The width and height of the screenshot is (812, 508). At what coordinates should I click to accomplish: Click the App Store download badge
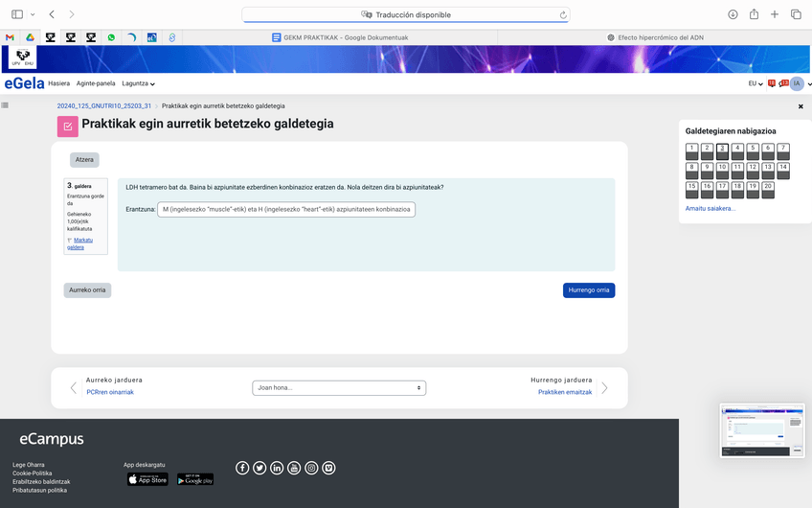pos(148,479)
